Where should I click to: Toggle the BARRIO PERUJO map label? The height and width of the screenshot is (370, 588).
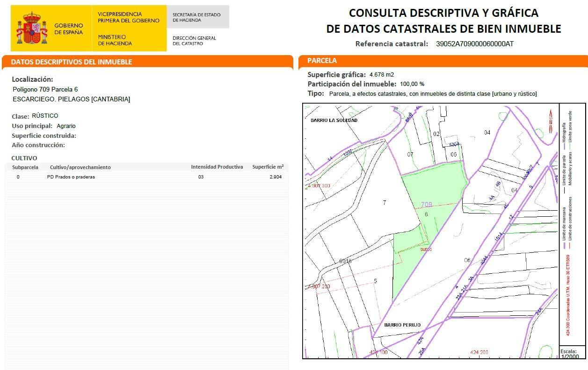pyautogui.click(x=402, y=324)
